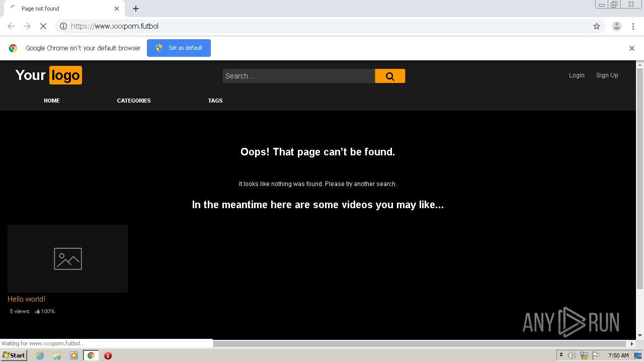Open the Login link
The width and height of the screenshot is (644, 362).
point(577,75)
